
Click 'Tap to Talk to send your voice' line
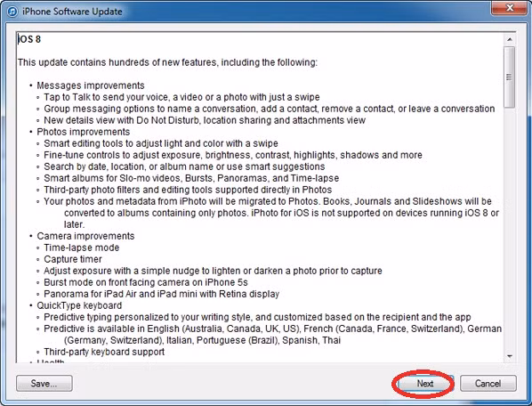181,97
